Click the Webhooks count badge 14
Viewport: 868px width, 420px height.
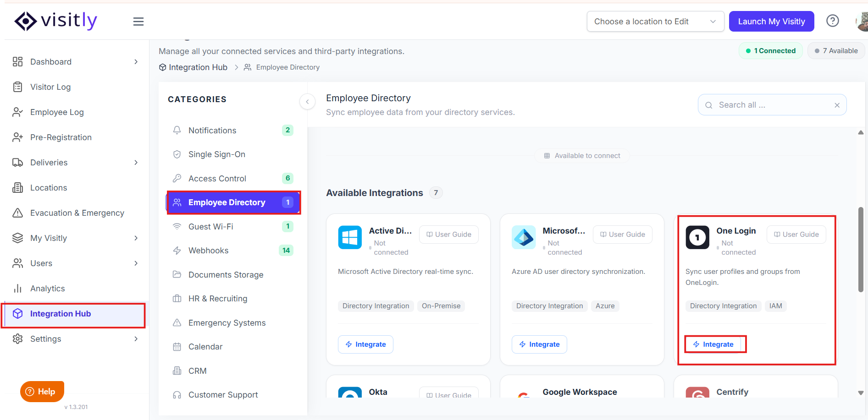pos(286,251)
